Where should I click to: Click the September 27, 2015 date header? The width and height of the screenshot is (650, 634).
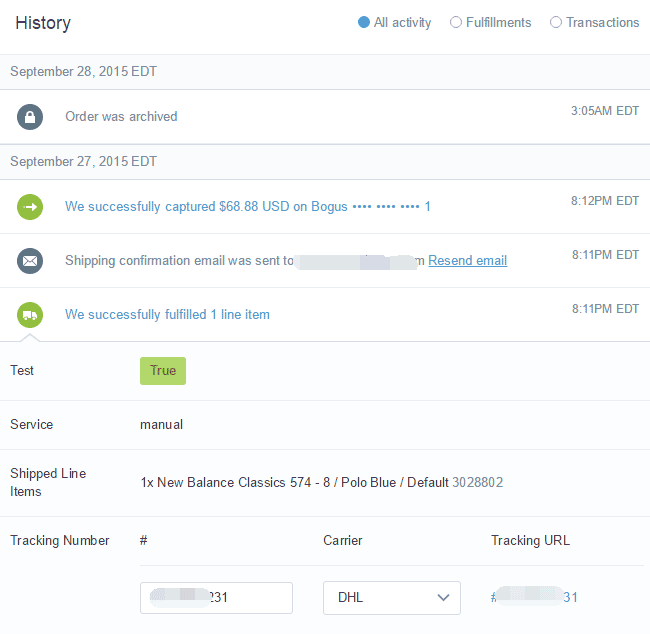tap(83, 162)
